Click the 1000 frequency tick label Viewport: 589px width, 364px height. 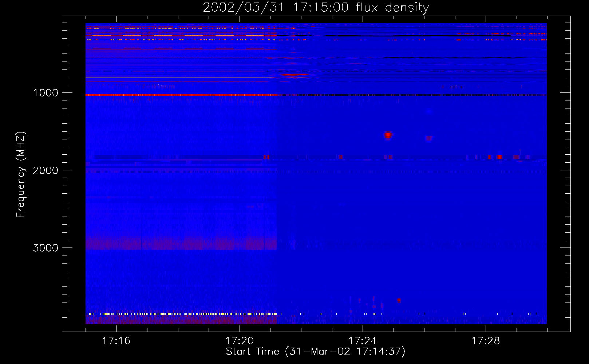pos(46,93)
